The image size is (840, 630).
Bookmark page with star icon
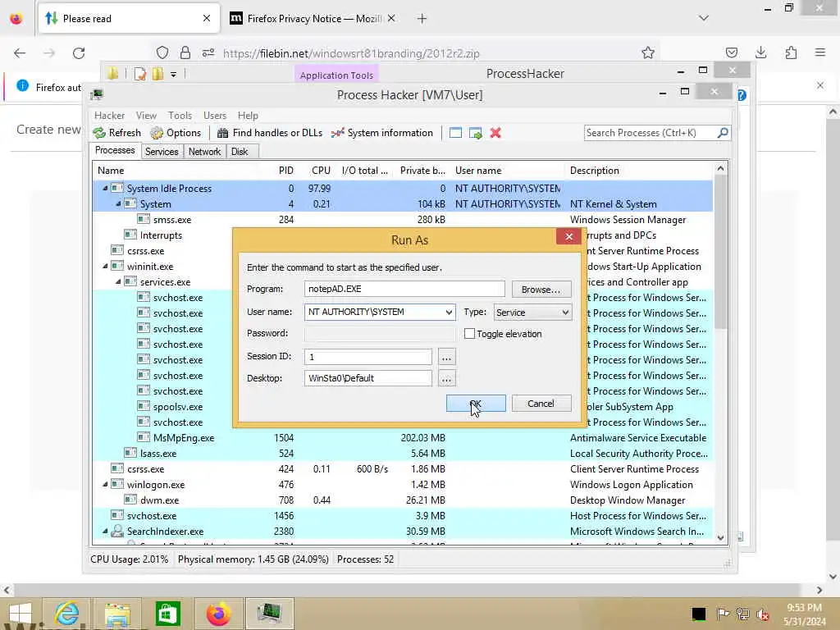648,52
